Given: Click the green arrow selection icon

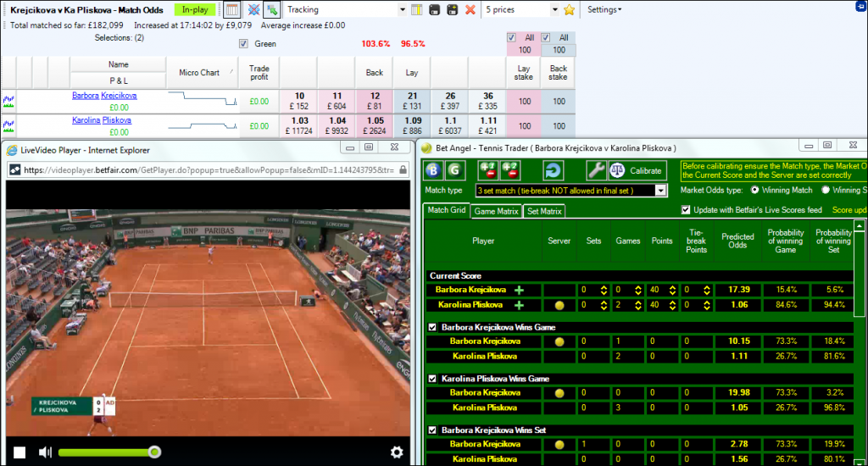Looking at the screenshot, I should tap(272, 9).
